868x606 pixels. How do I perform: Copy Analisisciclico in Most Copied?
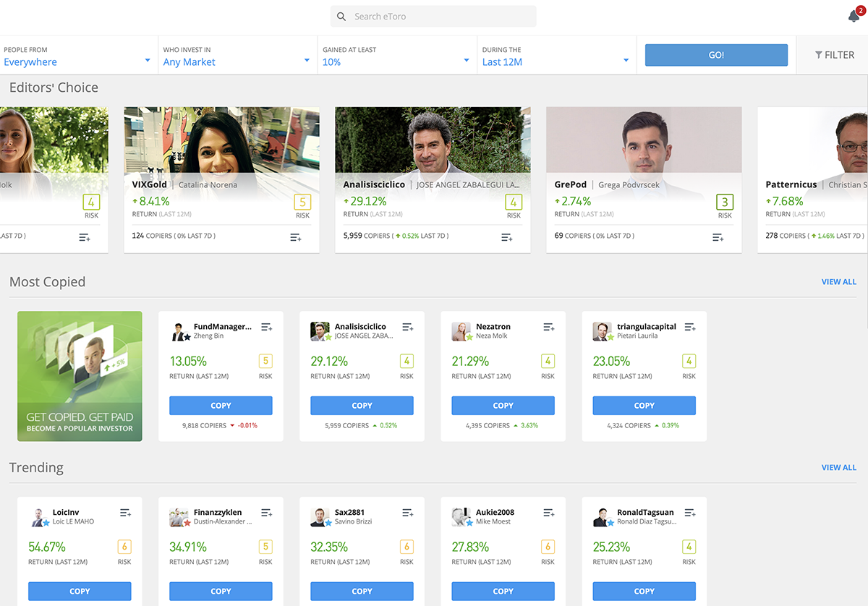pos(362,406)
